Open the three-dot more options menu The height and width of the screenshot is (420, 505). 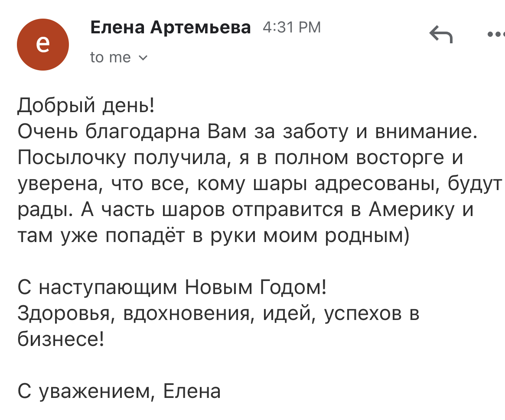click(x=496, y=34)
